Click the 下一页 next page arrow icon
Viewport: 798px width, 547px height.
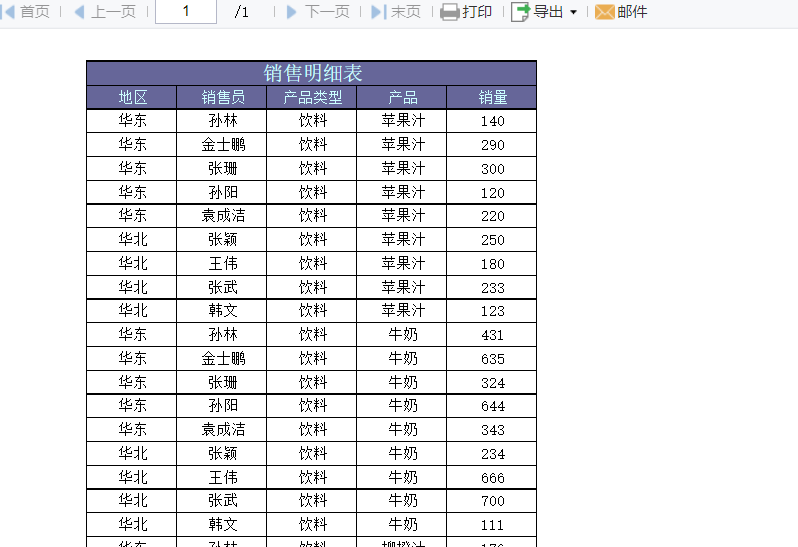point(292,11)
